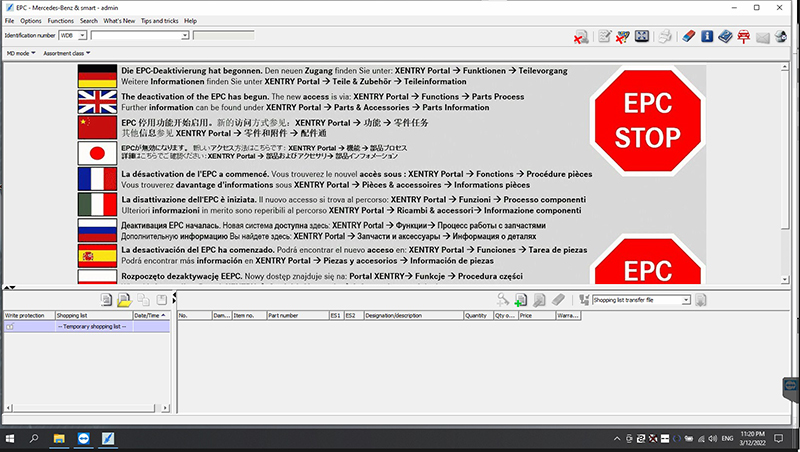Open the blue information 'i' icon

point(707,36)
